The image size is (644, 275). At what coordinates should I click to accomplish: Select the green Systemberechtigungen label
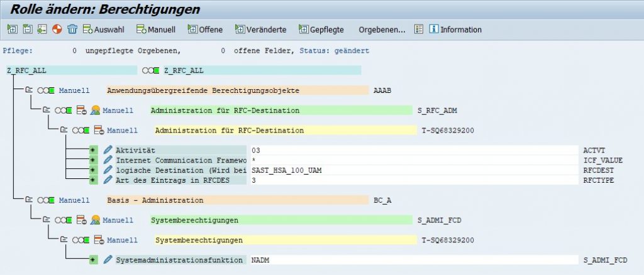click(x=281, y=220)
